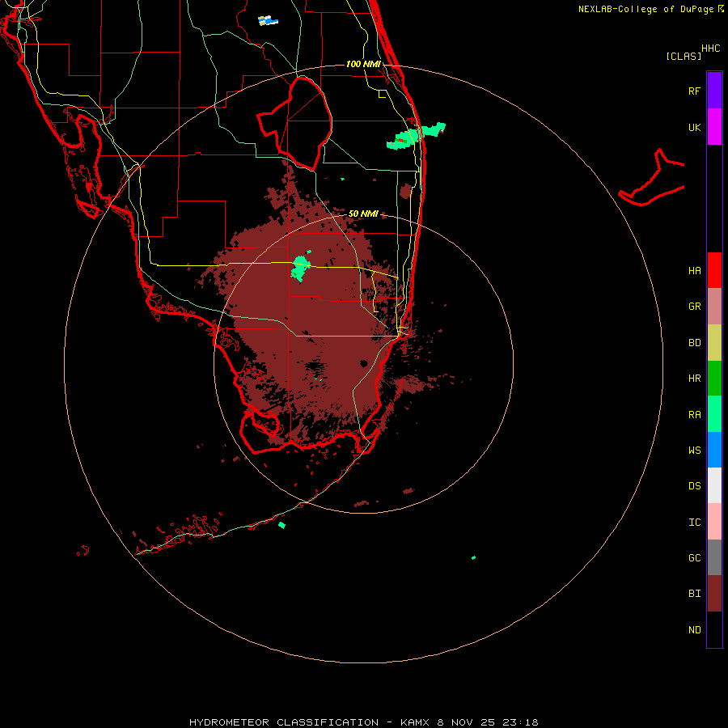728x728 pixels.
Task: Click the GR legend color block
Action: [714, 307]
